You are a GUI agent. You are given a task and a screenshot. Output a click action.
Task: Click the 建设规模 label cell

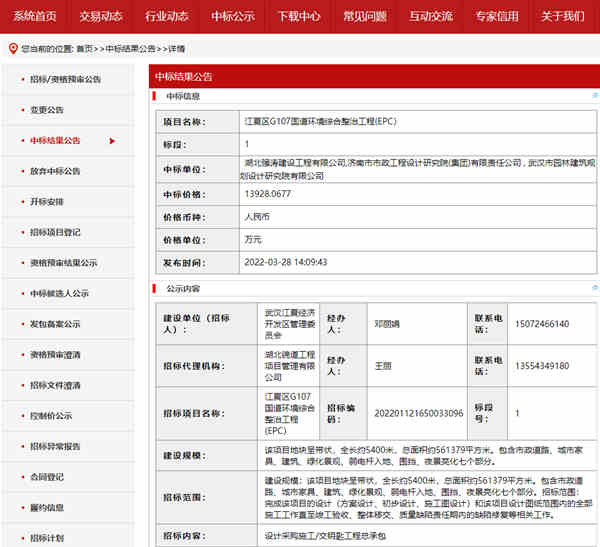pos(207,456)
